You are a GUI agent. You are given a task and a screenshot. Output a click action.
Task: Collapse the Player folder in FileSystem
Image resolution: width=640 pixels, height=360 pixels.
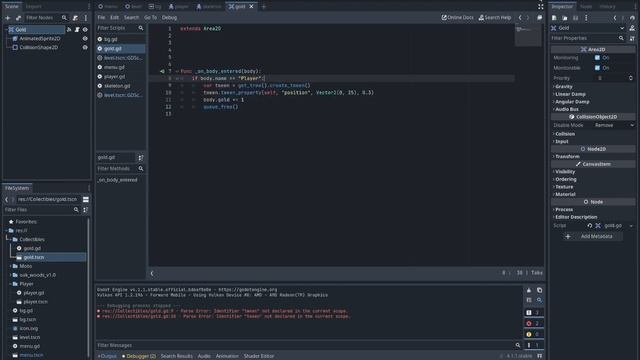pos(11,284)
